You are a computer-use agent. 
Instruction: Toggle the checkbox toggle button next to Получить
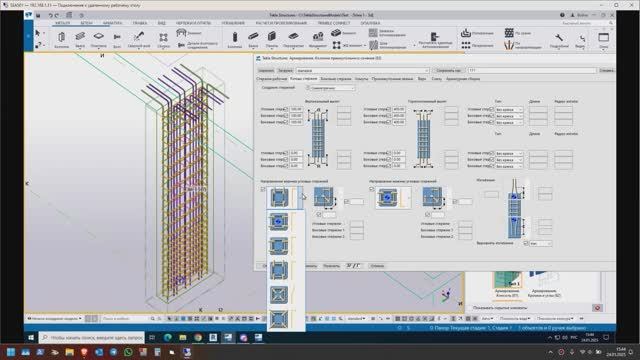[353, 266]
